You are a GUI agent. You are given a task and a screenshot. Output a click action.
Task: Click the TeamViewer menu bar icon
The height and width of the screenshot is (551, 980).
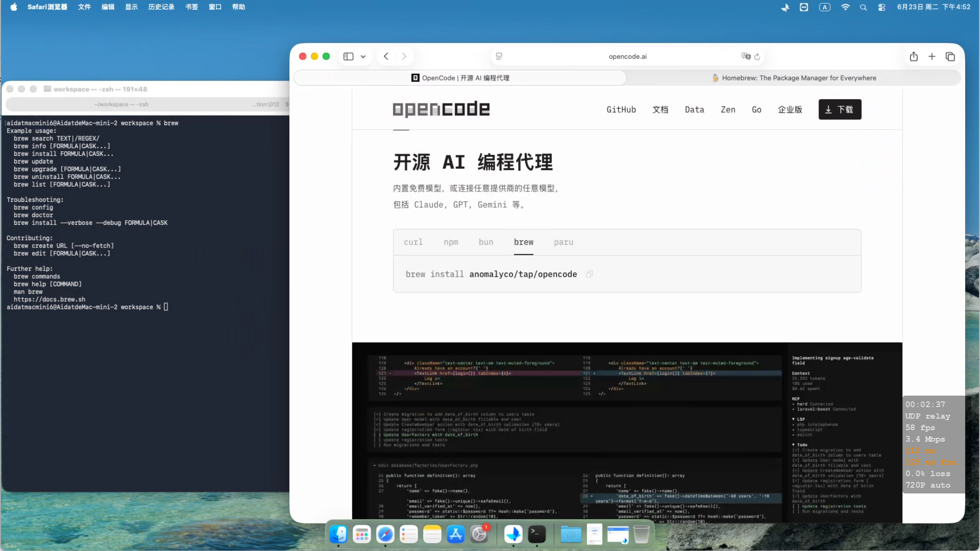[804, 7]
